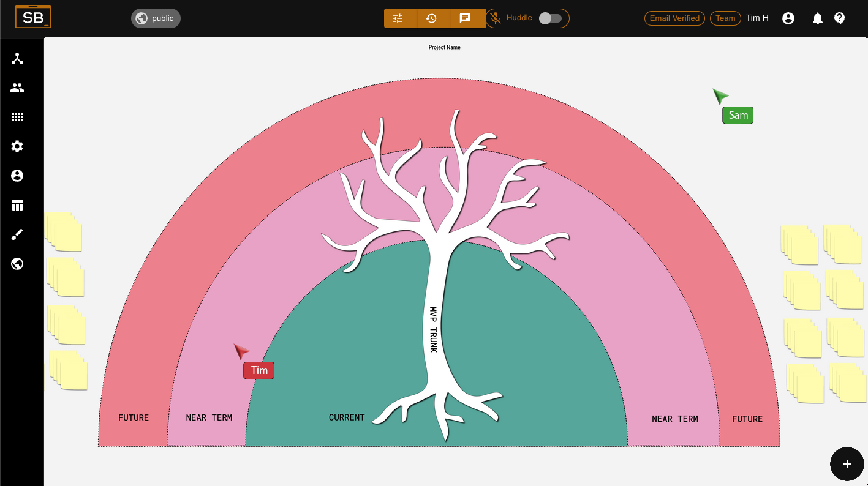Select the flowchart tool in the sidebar
The image size is (868, 486).
[x=17, y=58]
